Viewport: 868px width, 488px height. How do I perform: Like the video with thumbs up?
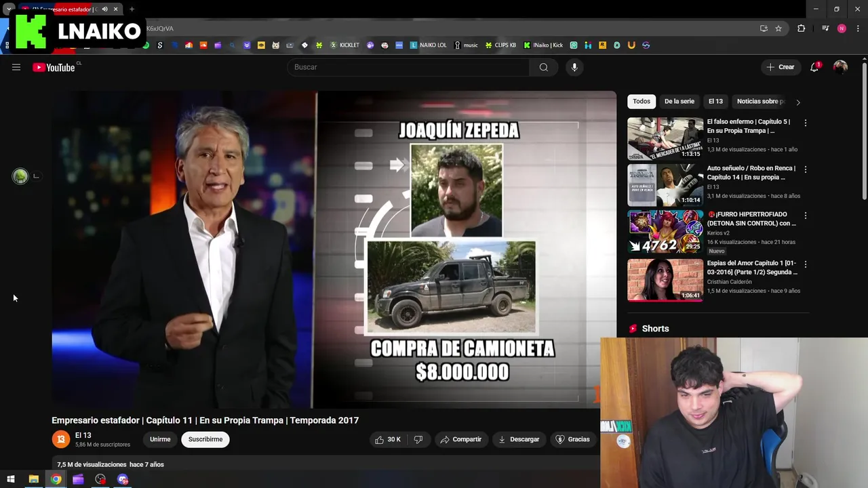point(388,439)
